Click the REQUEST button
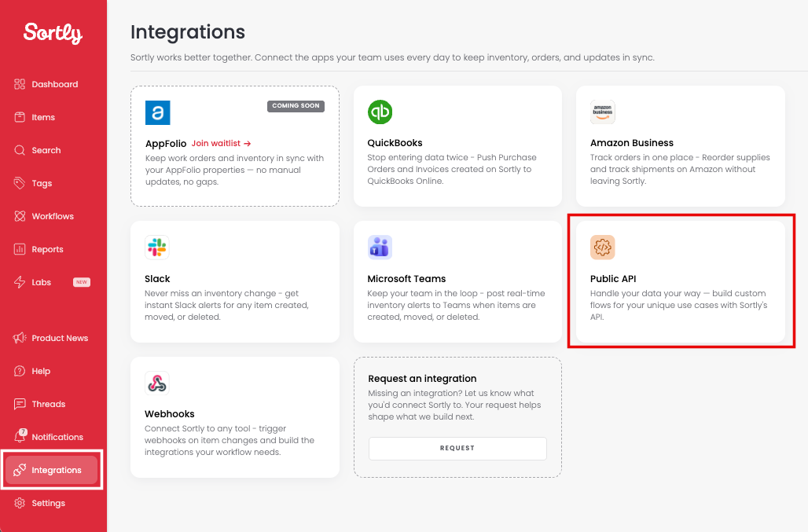 click(x=457, y=448)
